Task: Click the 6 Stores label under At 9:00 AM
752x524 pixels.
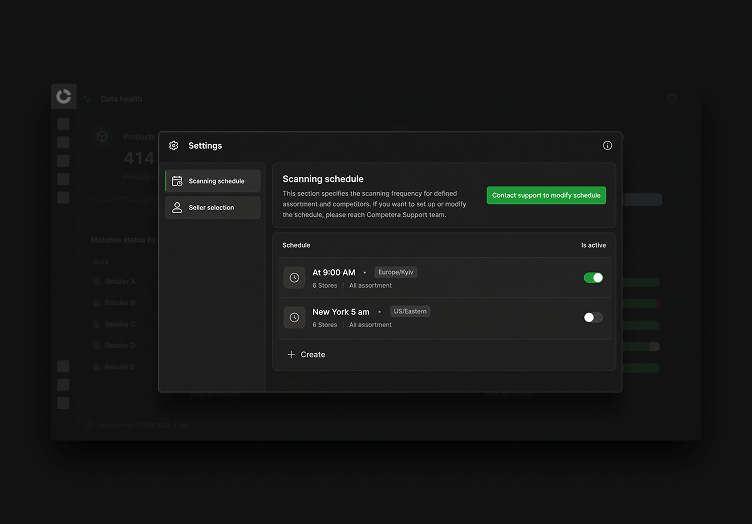Action: [325, 285]
